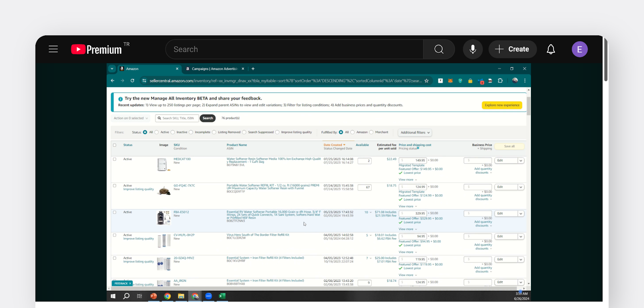Go back in the Chrome browser

coord(113,80)
